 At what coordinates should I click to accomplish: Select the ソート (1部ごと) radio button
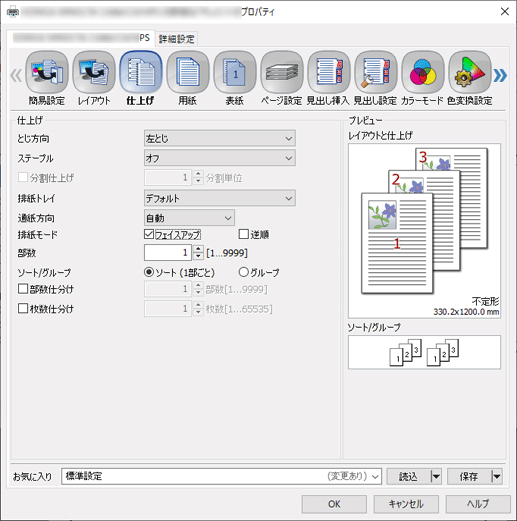(x=149, y=272)
